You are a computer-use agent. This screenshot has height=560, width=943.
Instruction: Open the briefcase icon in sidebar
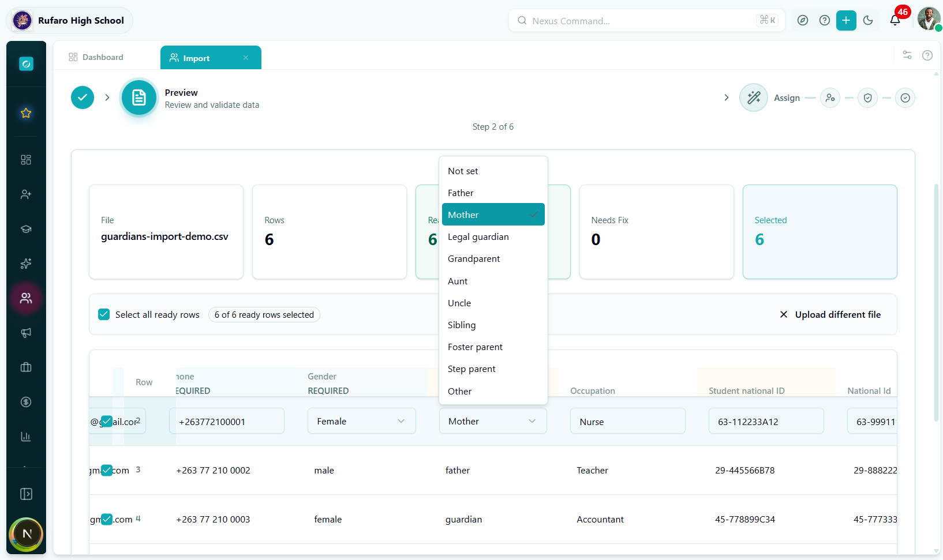(x=26, y=367)
